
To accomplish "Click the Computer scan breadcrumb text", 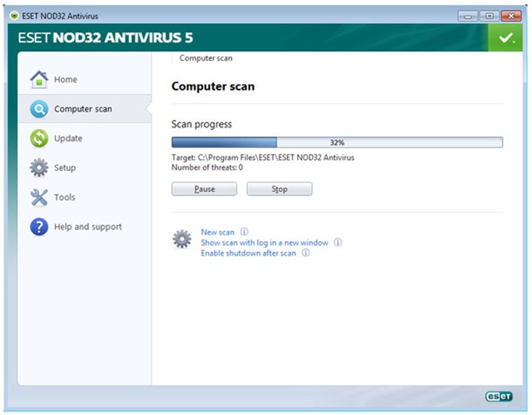I will [x=206, y=59].
